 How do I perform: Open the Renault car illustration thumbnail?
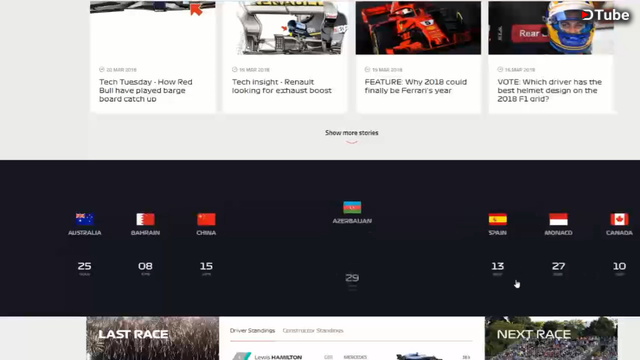tap(285, 28)
